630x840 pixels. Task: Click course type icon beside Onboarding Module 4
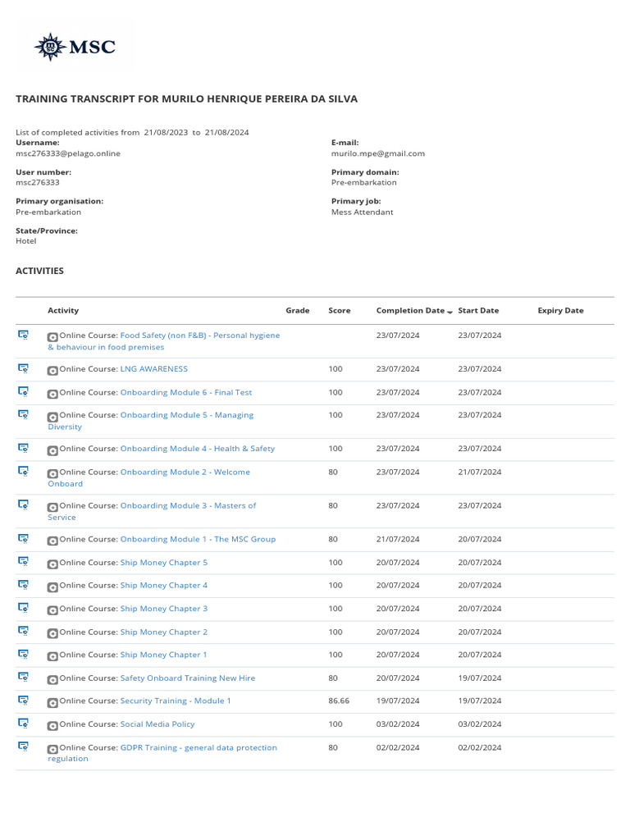tap(52, 450)
